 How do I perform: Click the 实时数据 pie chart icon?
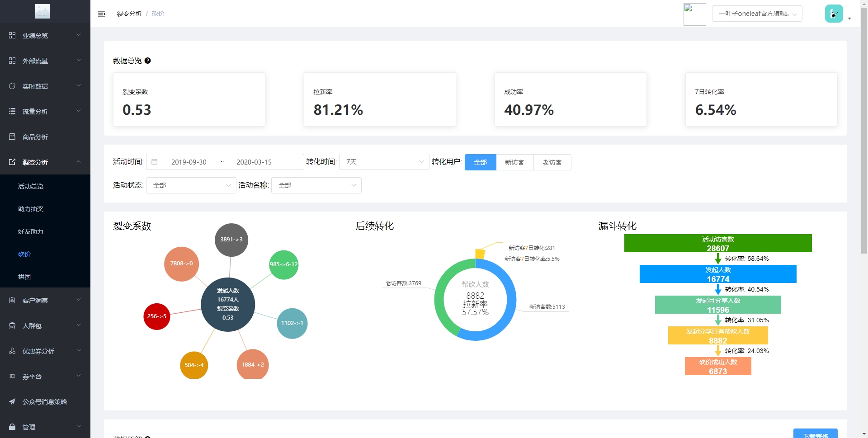tap(12, 86)
